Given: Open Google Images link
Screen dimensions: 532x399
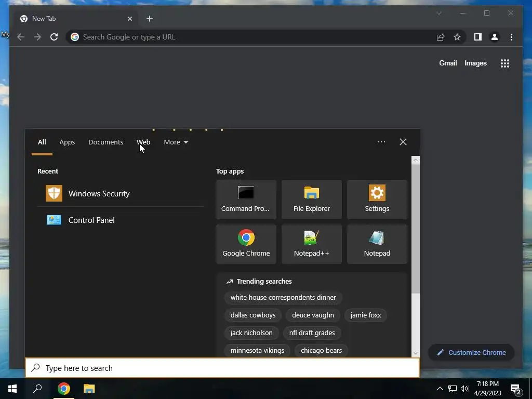Looking at the screenshot, I should click(475, 63).
